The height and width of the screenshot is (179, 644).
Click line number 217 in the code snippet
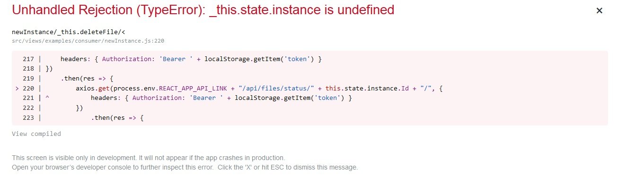click(29, 59)
